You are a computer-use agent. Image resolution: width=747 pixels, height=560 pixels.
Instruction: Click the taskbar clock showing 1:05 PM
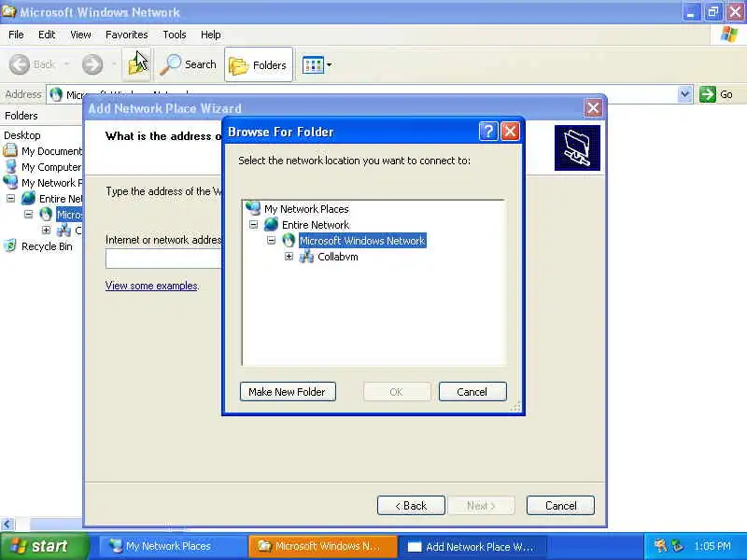[x=712, y=546]
